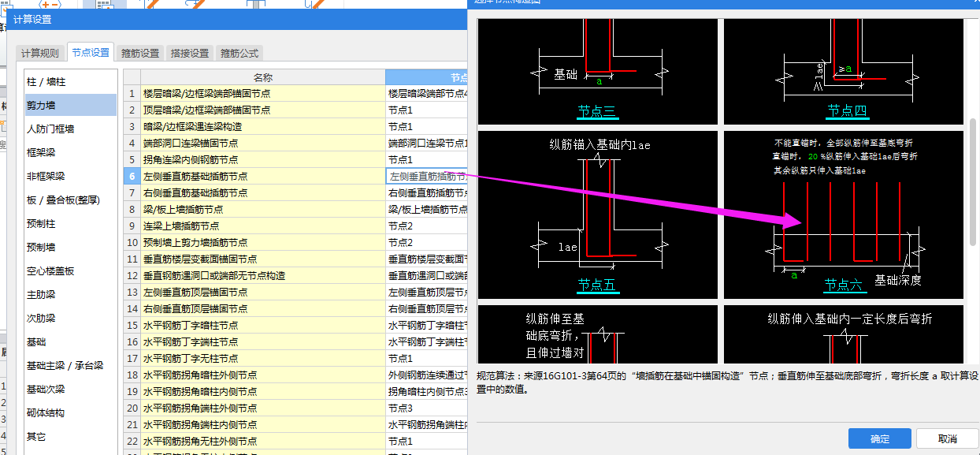
Task: Choose the 节点四 construction diagram
Action: [x=844, y=71]
